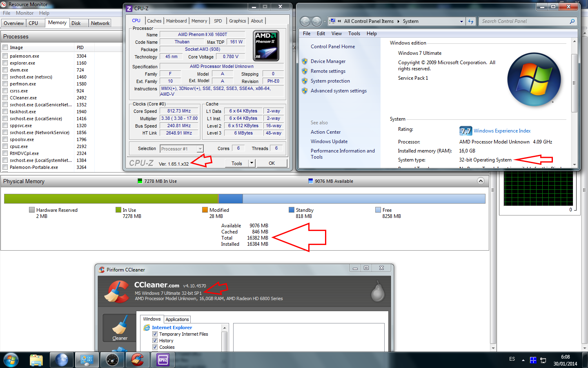Click the Tools button in CPU-Z
Viewport: 588px width, 368px height.
coord(237,163)
